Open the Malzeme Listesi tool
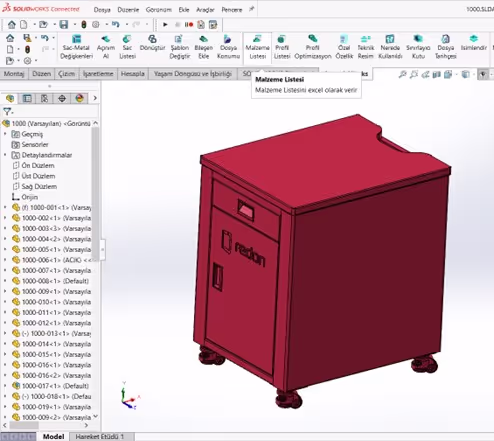Viewport: 494px width, 441px height. pos(257,47)
